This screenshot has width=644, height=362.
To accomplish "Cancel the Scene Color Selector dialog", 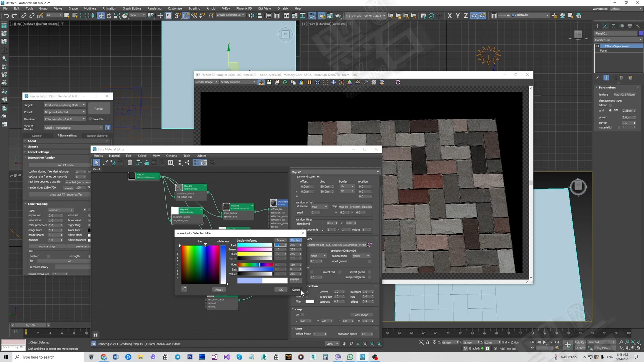I will click(x=296, y=290).
